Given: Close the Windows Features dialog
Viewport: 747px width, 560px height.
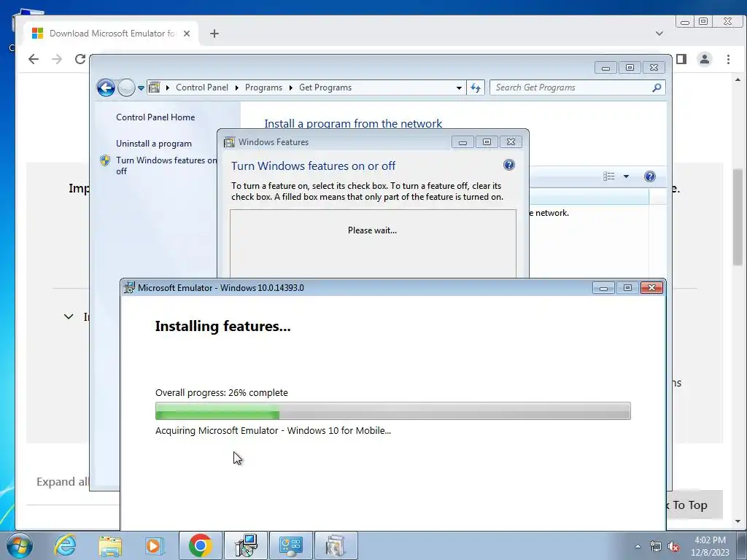Looking at the screenshot, I should coord(511,142).
